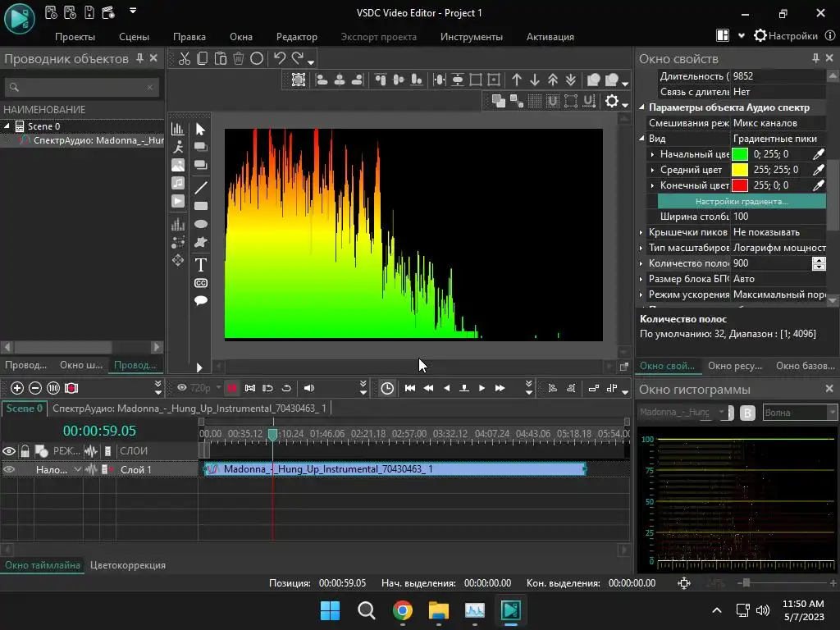This screenshot has width=840, height=630.
Task: Click the Add audio music-note icon
Action: 178,183
